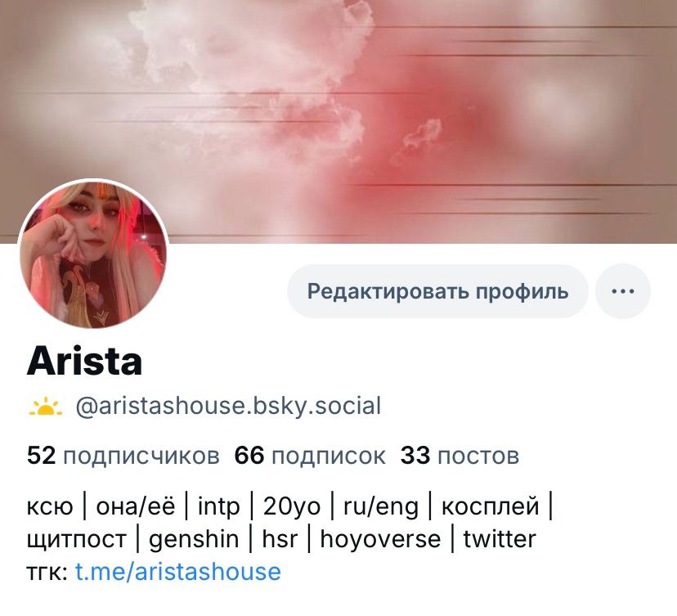
Task: Open the 66 подписок following list
Action: pos(310,456)
